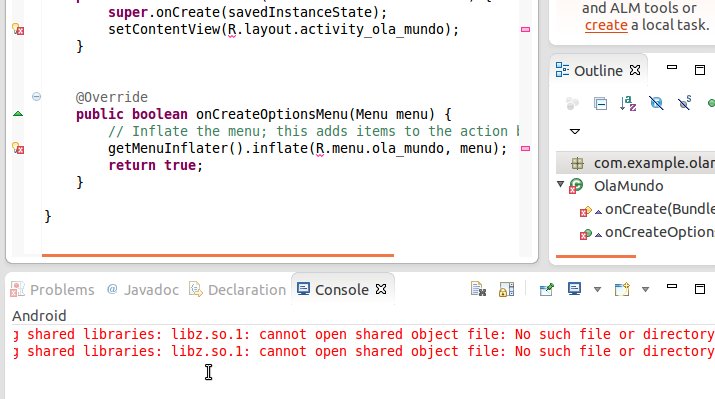Viewport: 715px width, 399px height.
Task: Switch to the Declaration tab
Action: tap(237, 290)
